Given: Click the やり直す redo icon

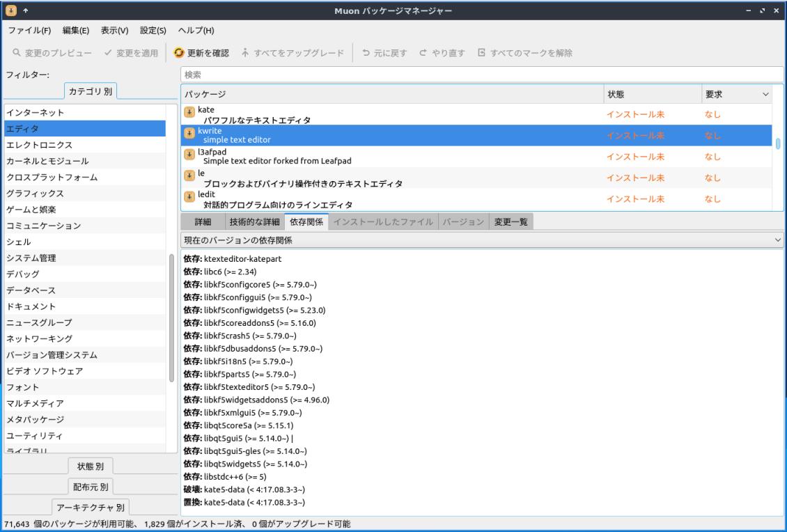Looking at the screenshot, I should pyautogui.click(x=423, y=53).
